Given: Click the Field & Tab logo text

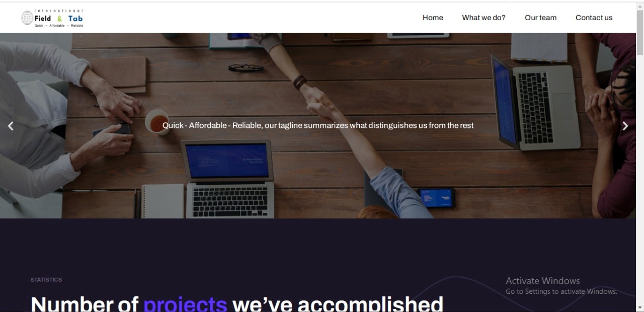Looking at the screenshot, I should pos(59,19).
